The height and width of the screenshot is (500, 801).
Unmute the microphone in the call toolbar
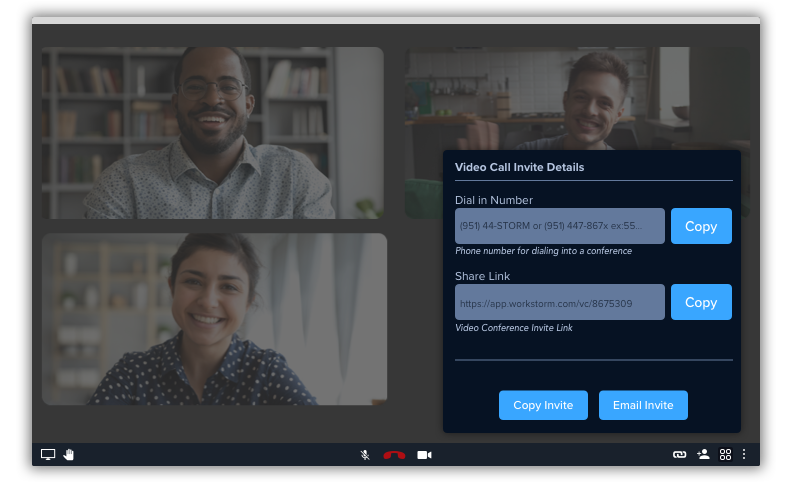pyautogui.click(x=365, y=455)
